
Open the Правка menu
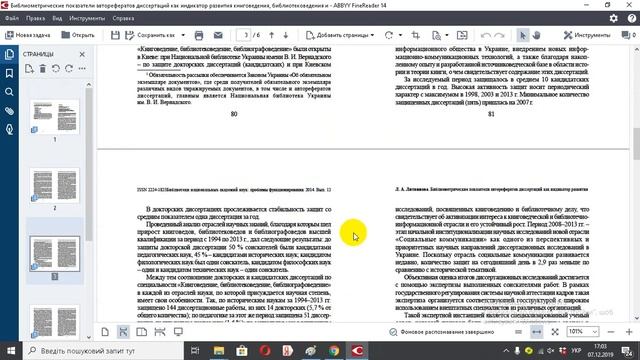(36, 18)
